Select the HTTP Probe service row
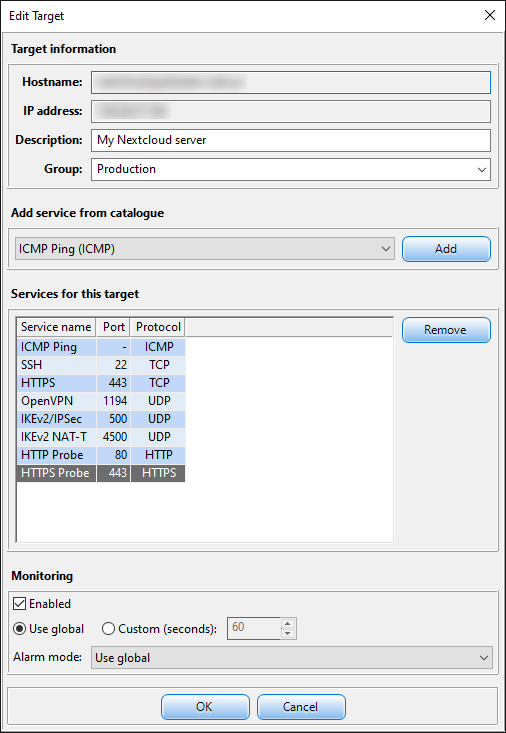506x733 pixels. point(101,455)
